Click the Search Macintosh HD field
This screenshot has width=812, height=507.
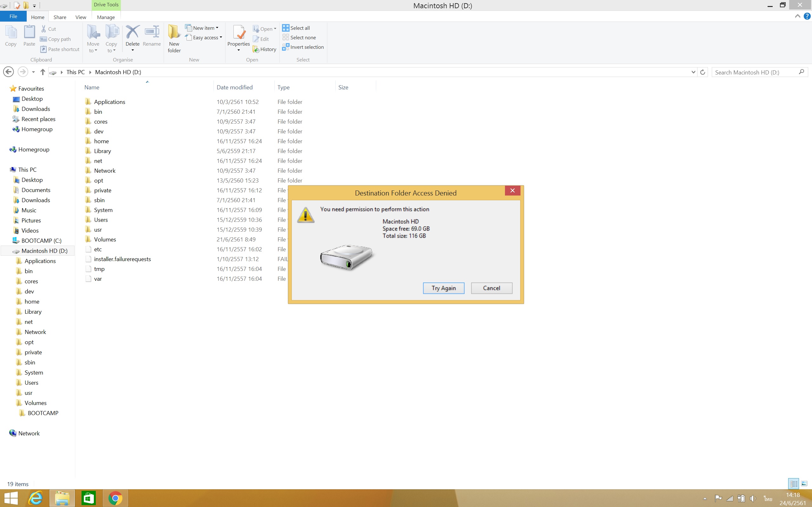755,72
